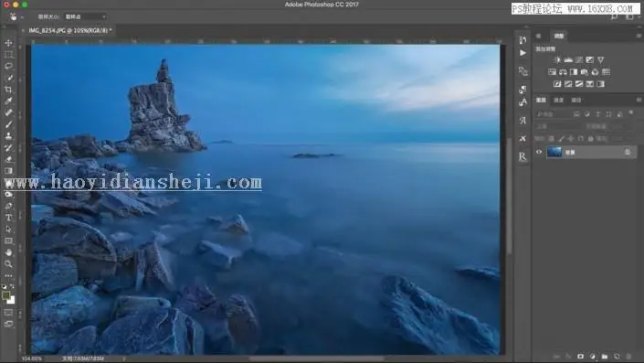Open the Edit Toolbar three-dots button
This screenshot has height=363, width=644.
[8, 275]
